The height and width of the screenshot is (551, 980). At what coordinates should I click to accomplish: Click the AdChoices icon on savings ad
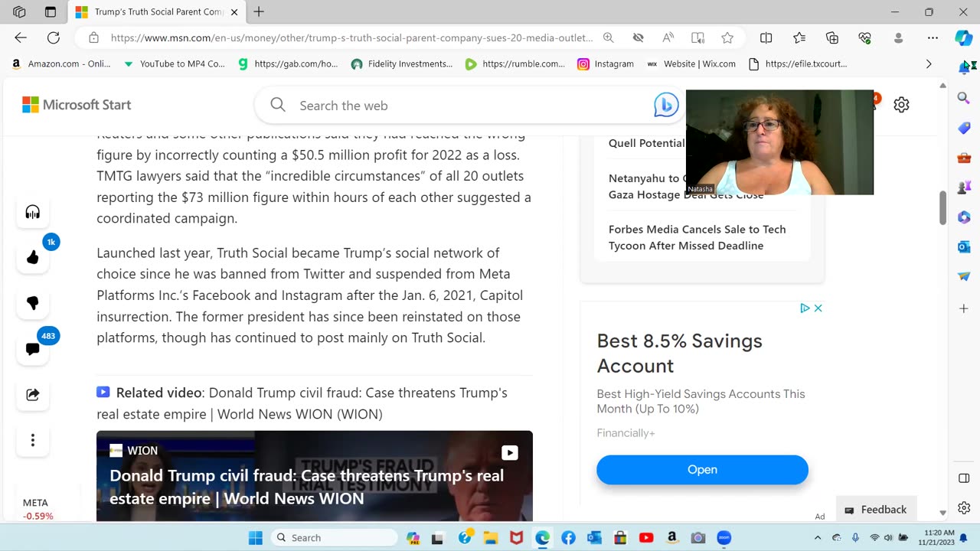click(x=805, y=308)
